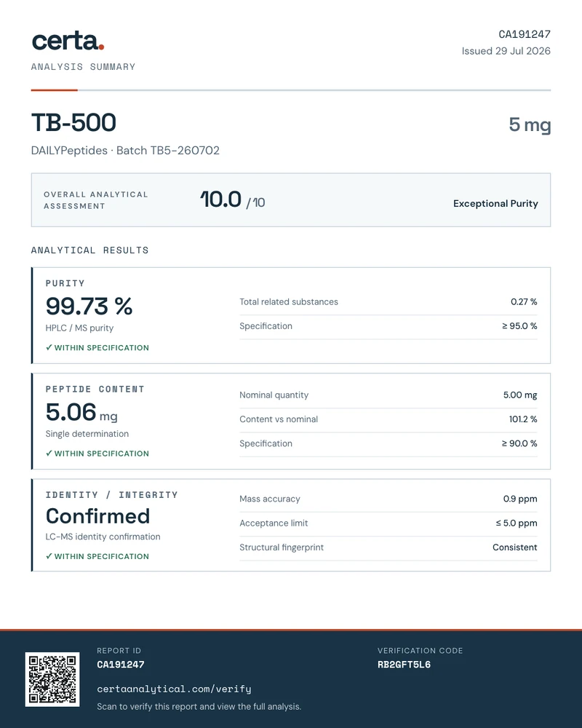Click the "Total related substances" label
The image size is (582, 728).
pyautogui.click(x=289, y=302)
